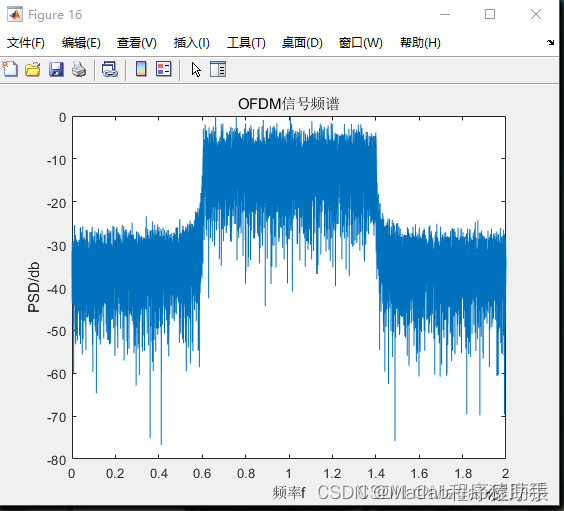Maximize the Figure 16 window

[x=490, y=14]
